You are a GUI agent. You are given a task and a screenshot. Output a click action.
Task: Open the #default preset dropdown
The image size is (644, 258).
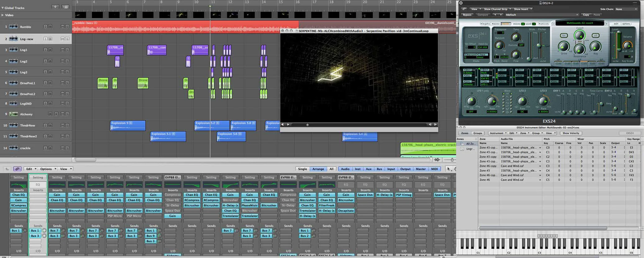coord(542,15)
